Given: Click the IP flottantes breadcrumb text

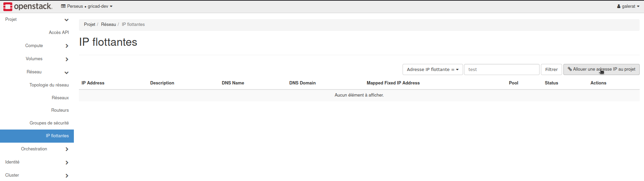Looking at the screenshot, I should [x=133, y=25].
